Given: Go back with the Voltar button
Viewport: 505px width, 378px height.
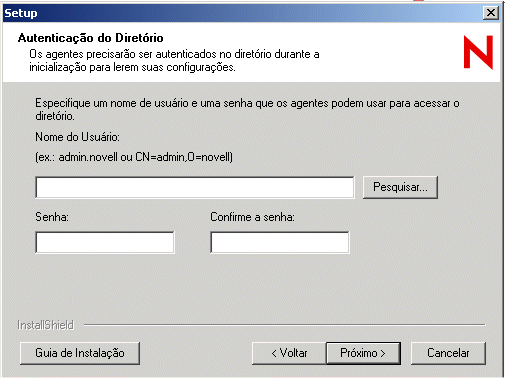Looking at the screenshot, I should click(289, 353).
